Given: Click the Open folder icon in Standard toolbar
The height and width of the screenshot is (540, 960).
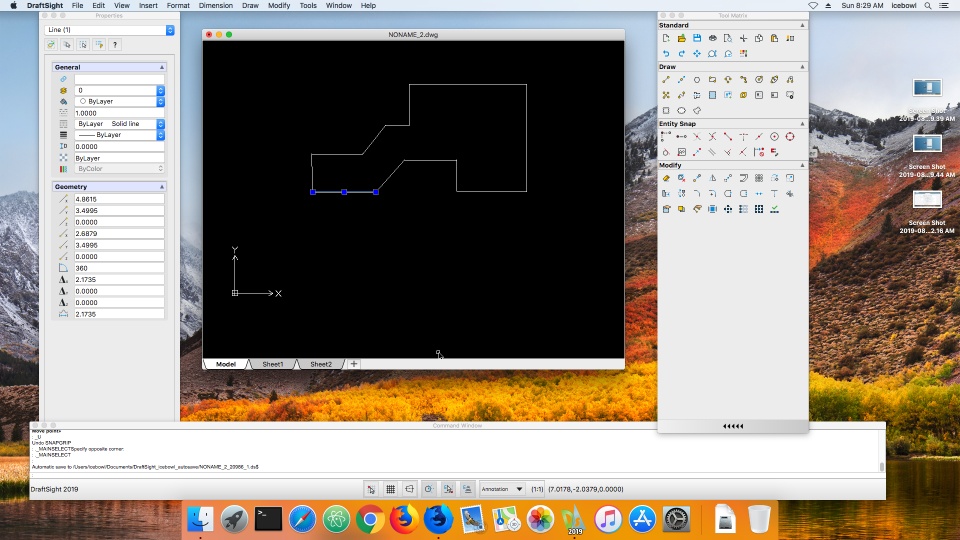Looking at the screenshot, I should coord(681,38).
